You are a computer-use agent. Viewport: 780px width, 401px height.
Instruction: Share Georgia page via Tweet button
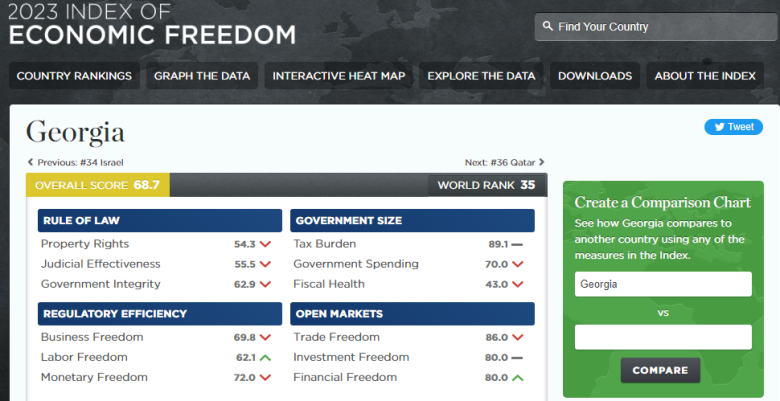733,127
